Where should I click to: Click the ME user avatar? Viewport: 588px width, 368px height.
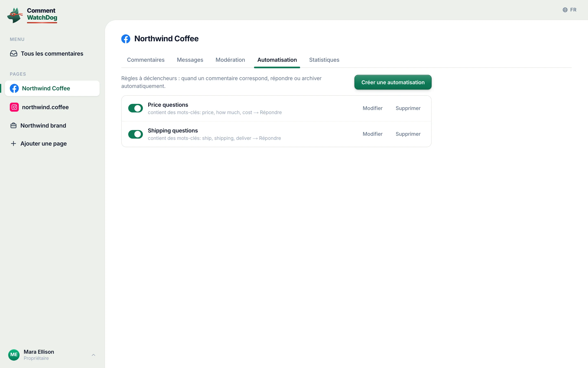(14, 355)
